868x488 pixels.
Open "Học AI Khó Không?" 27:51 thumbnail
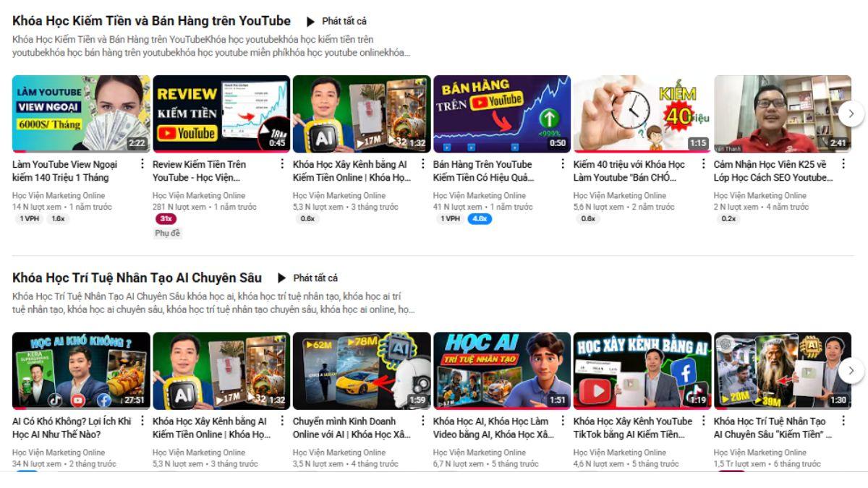point(81,370)
